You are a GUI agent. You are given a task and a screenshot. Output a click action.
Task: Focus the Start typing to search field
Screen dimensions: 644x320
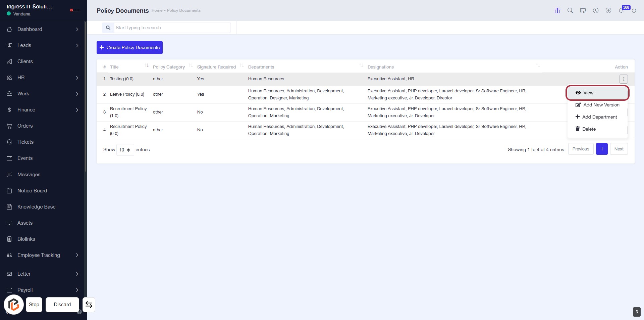click(x=172, y=28)
